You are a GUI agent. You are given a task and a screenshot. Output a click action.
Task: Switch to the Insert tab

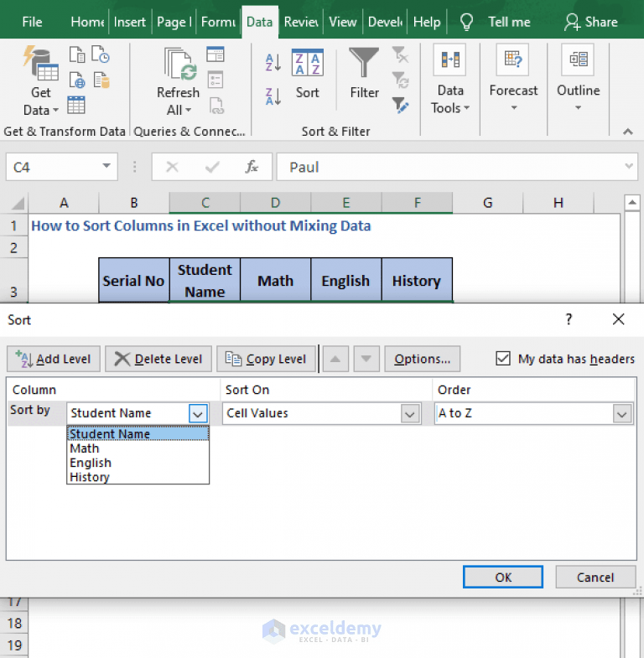point(129,22)
